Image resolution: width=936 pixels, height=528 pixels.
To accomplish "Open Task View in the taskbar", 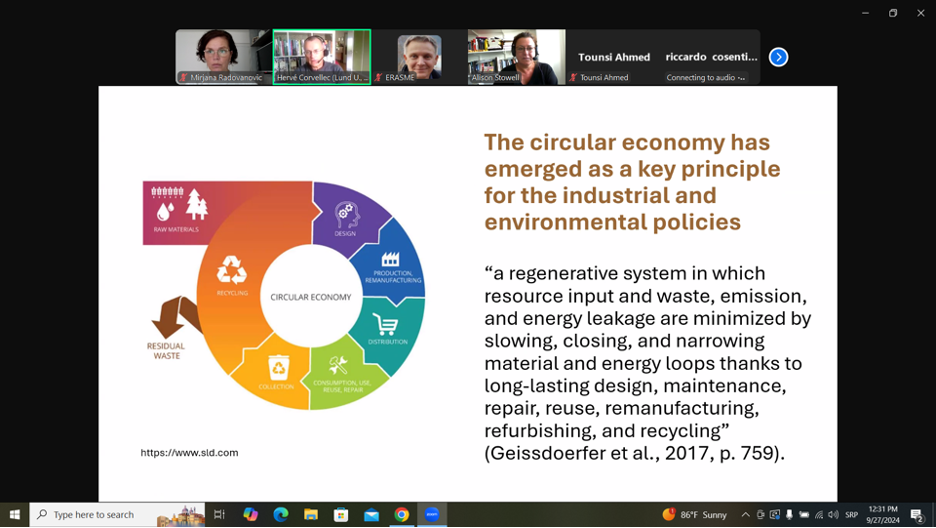I will coord(219,515).
